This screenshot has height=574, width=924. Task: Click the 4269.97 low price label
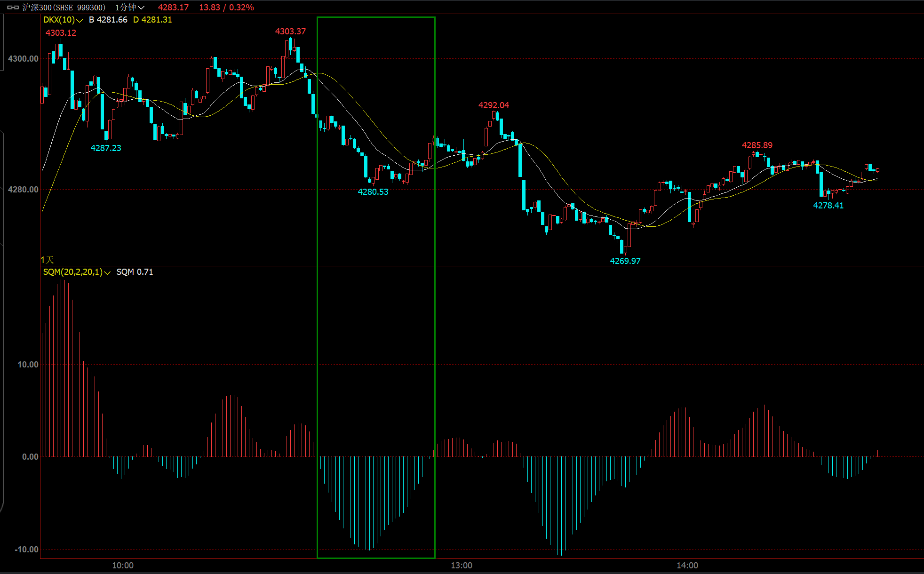pos(625,261)
